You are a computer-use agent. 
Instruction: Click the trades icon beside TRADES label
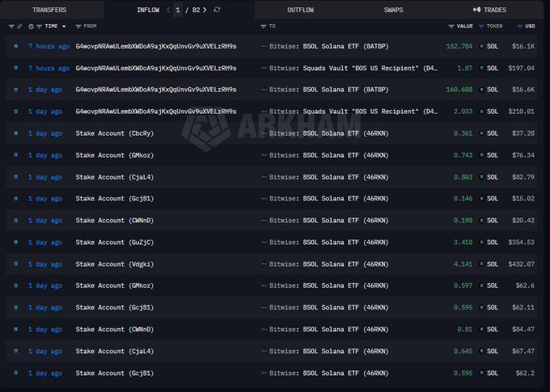pyautogui.click(x=476, y=10)
